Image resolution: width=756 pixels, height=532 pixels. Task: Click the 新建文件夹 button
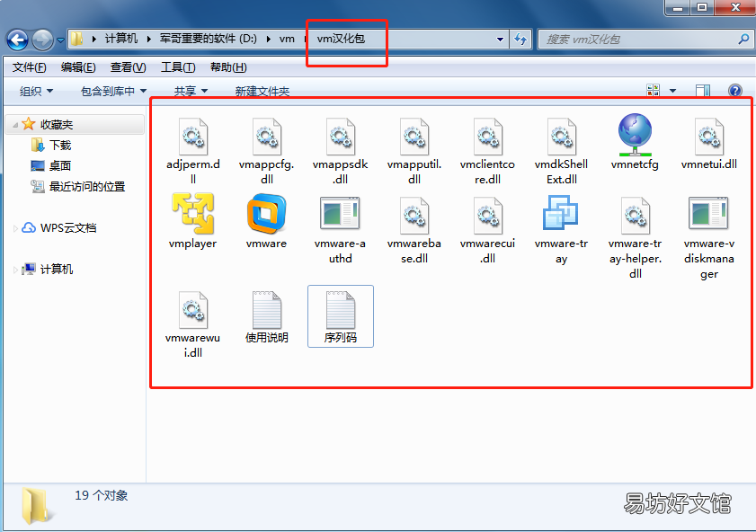[262, 91]
